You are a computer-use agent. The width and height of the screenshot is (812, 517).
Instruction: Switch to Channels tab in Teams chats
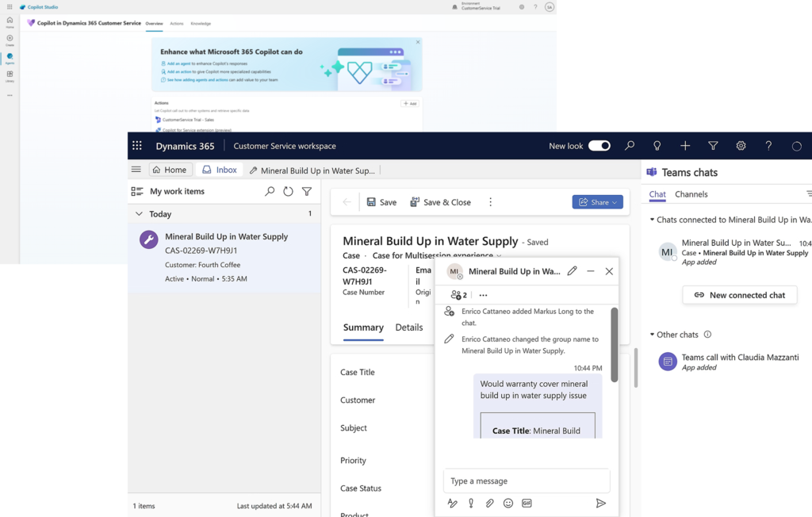(x=691, y=194)
